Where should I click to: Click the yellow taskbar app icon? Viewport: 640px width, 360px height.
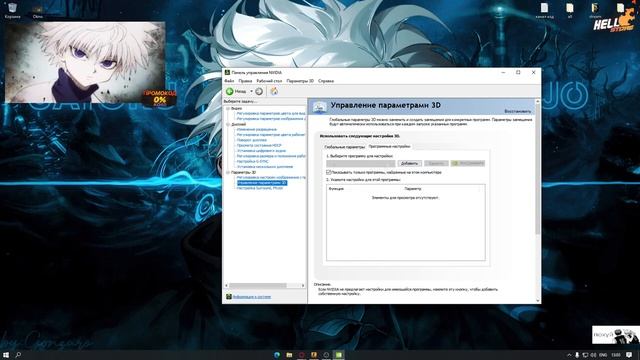pos(313,355)
